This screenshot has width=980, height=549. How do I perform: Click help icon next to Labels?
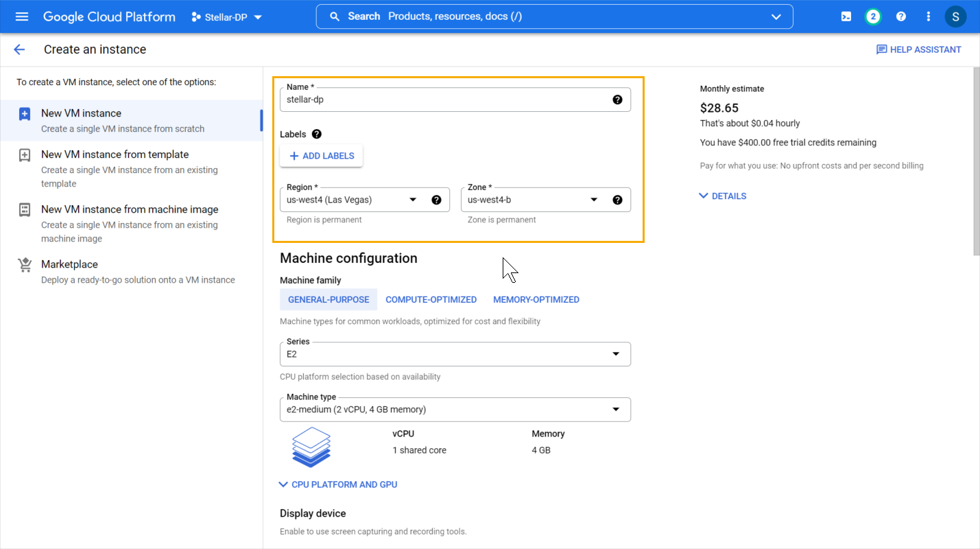pyautogui.click(x=316, y=134)
